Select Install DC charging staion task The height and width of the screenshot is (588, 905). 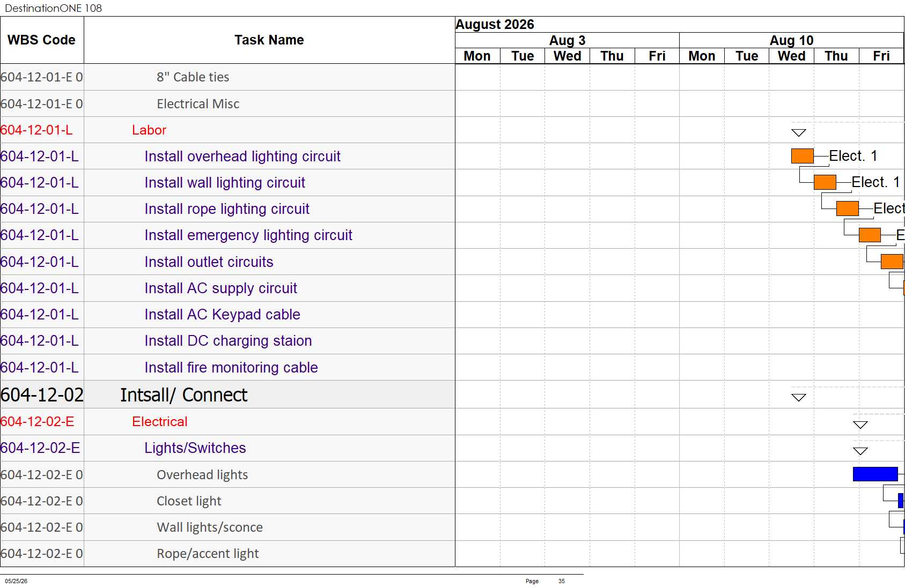(228, 341)
